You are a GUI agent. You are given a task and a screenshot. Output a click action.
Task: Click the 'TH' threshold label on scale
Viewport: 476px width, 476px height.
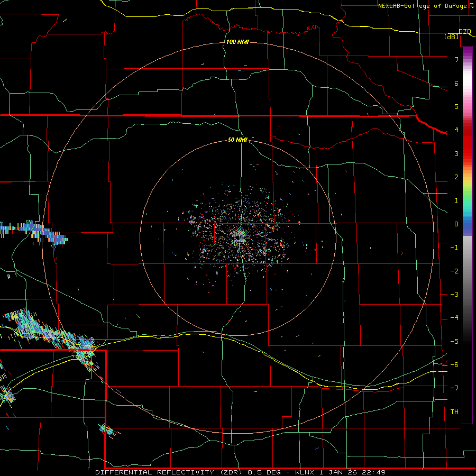[454, 412]
